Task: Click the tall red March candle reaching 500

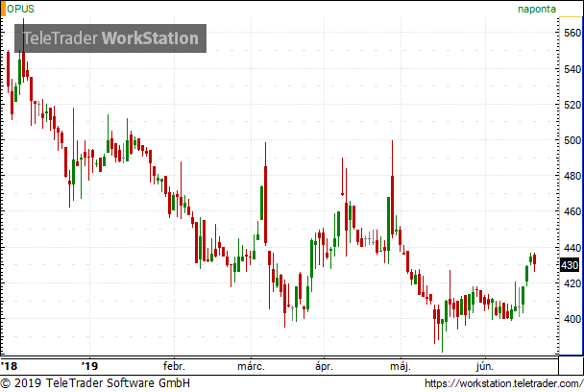Action: [x=265, y=194]
